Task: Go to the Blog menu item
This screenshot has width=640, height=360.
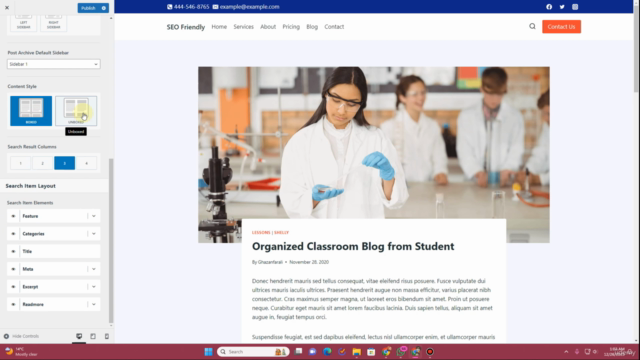Action: click(x=312, y=27)
